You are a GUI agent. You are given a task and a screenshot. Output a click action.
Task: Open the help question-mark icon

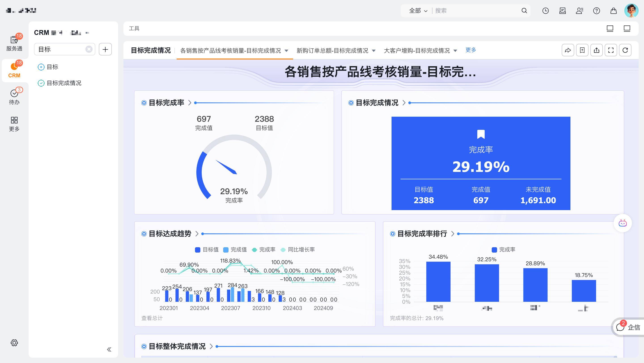[597, 11]
